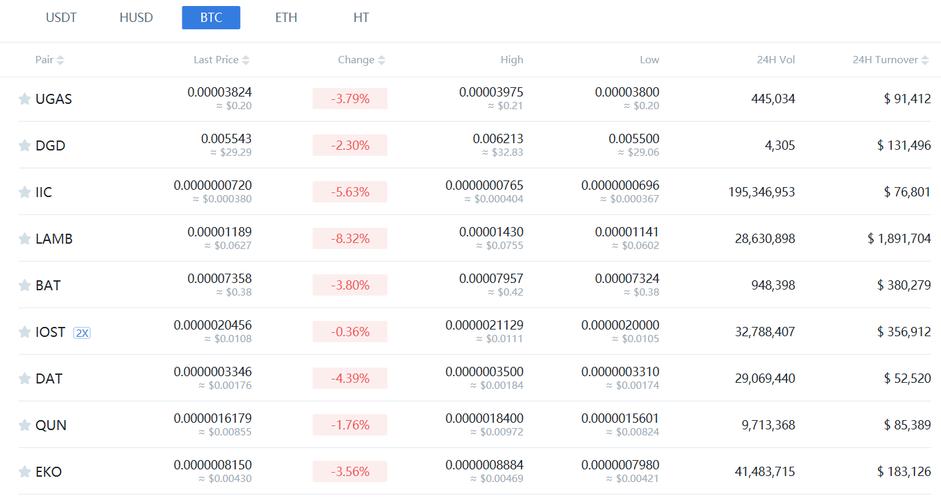This screenshot has width=941, height=500.
Task: Switch to the USDT market tab
Action: tap(61, 18)
